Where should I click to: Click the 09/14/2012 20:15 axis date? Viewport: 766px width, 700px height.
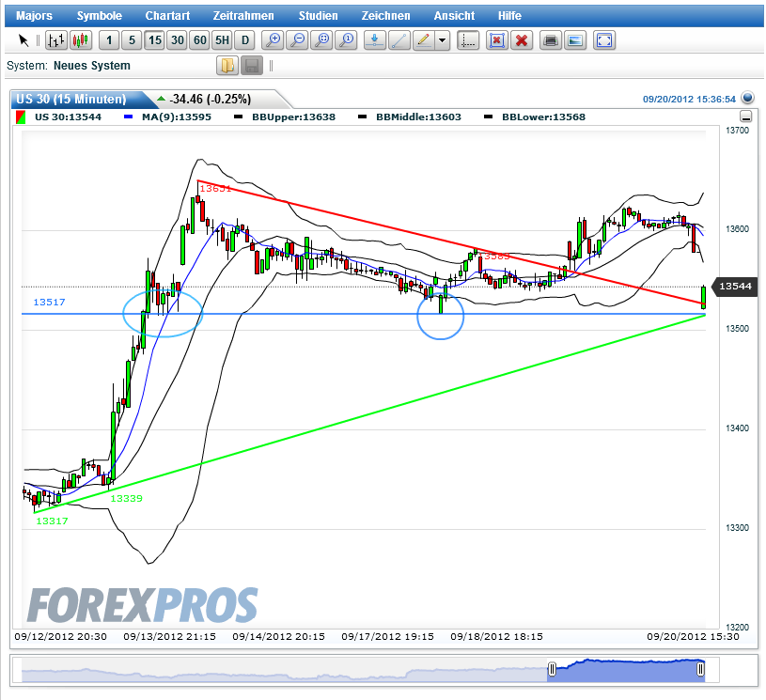(278, 636)
